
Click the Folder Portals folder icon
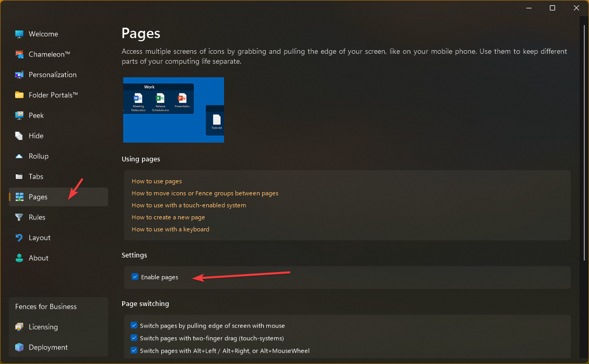pos(19,95)
